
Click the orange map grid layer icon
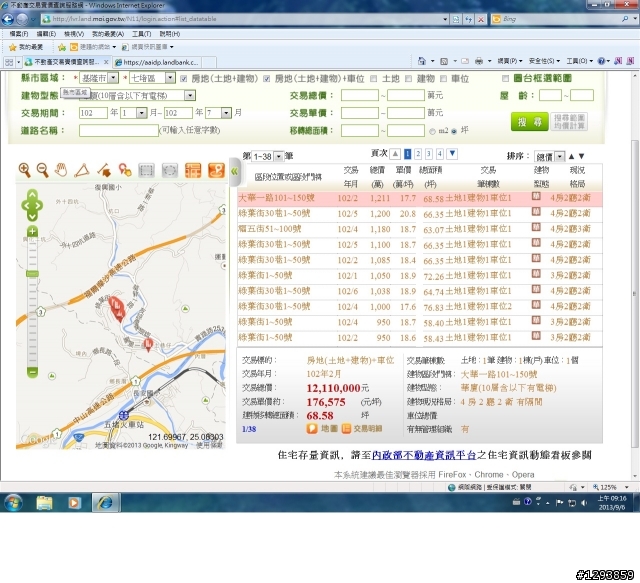pos(193,170)
